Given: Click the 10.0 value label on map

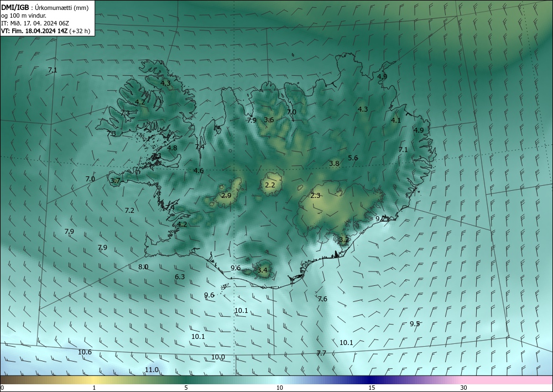Looking at the screenshot, I should [x=218, y=357].
